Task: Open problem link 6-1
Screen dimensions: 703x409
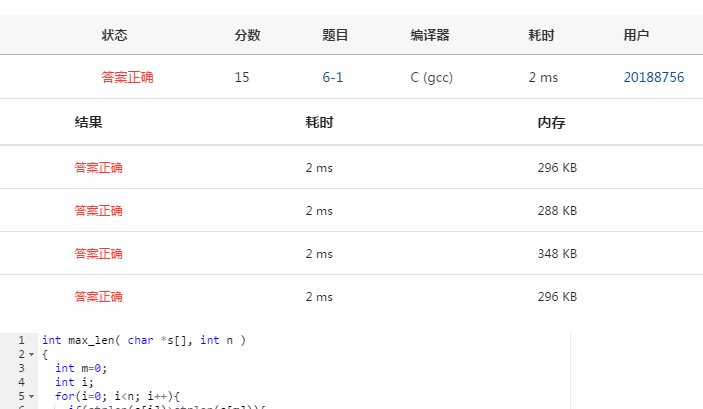Action: tap(333, 77)
